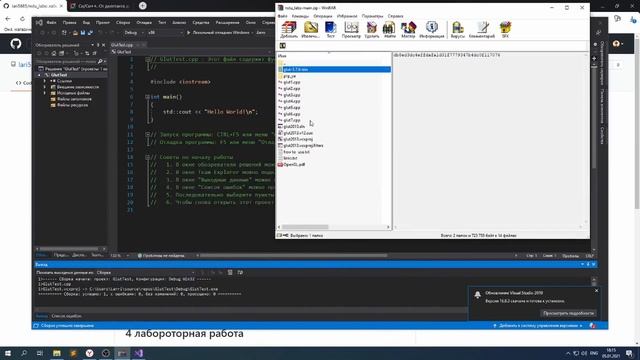
Task: Open WinRAR Операции menu
Action: coord(323,16)
